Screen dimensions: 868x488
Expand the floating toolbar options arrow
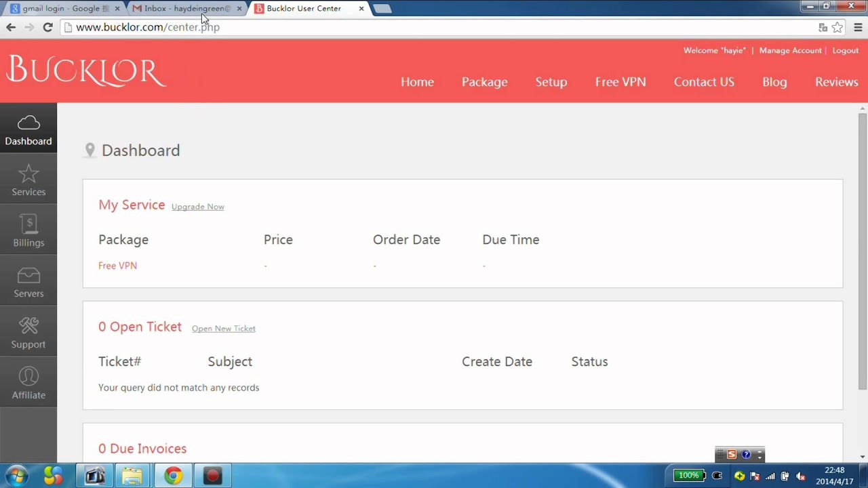pyautogui.click(x=759, y=454)
